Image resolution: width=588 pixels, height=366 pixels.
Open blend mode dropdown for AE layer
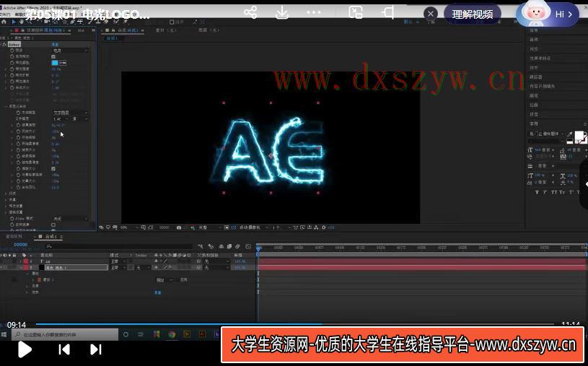(118, 261)
